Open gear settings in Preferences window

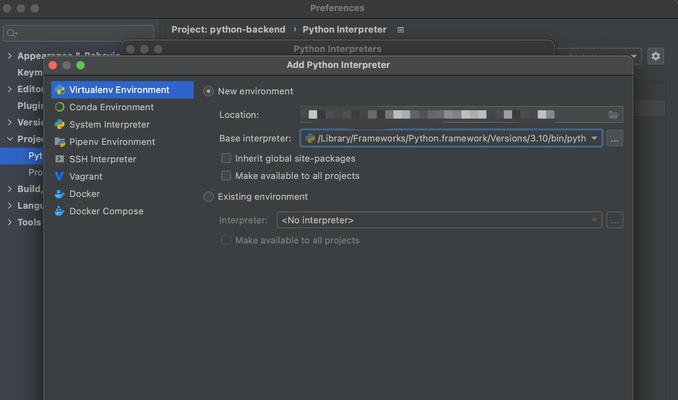656,56
